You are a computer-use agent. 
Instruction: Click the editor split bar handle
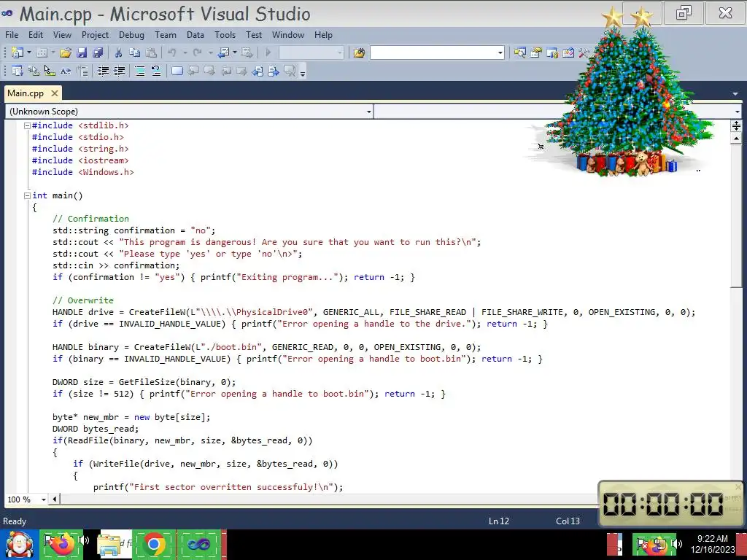point(737,125)
